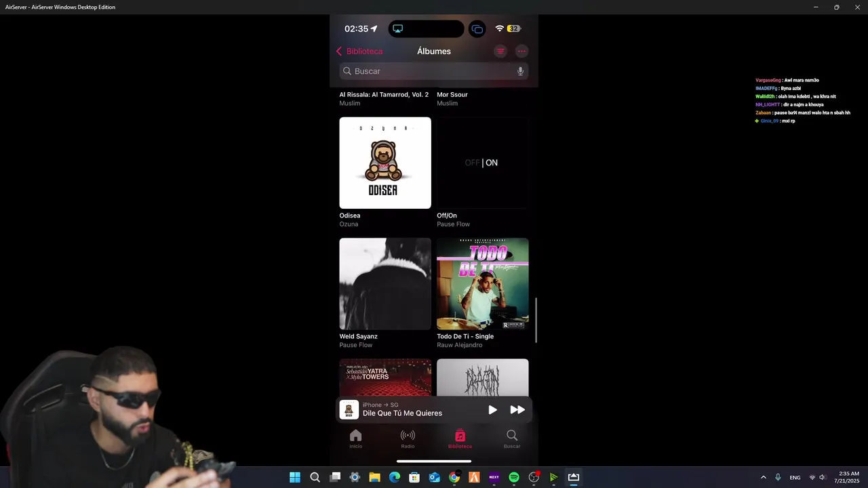Switch to the Buscar tab
Screen dimensions: 868x488
pyautogui.click(x=512, y=439)
